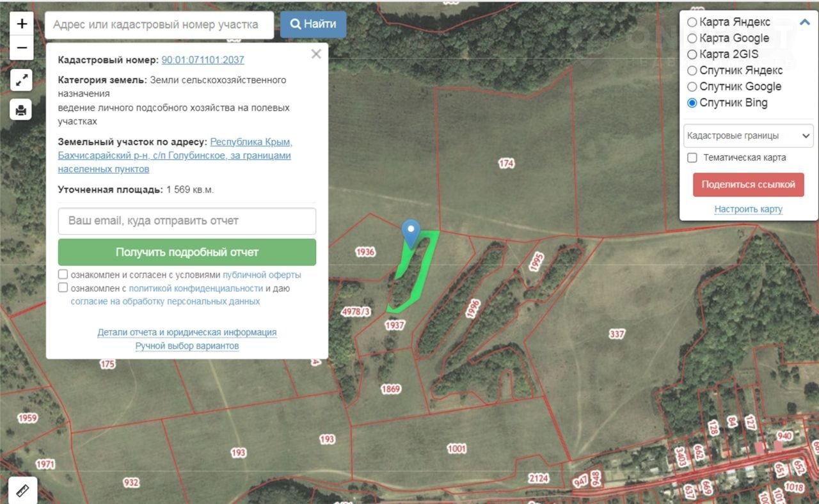The height and width of the screenshot is (504, 819).
Task: Click the Найти search button
Action: pyautogui.click(x=313, y=24)
